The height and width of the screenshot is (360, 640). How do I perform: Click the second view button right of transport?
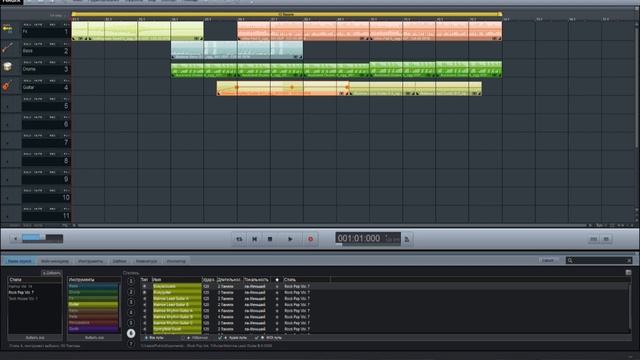[x=606, y=239]
